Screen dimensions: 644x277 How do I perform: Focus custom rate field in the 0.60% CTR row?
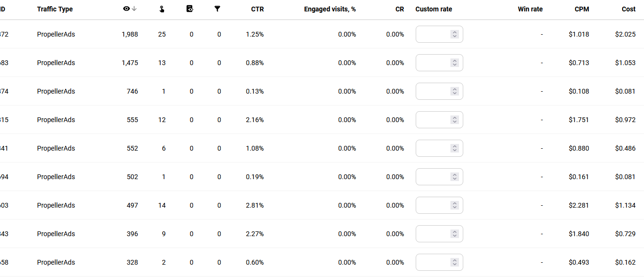[439, 262]
